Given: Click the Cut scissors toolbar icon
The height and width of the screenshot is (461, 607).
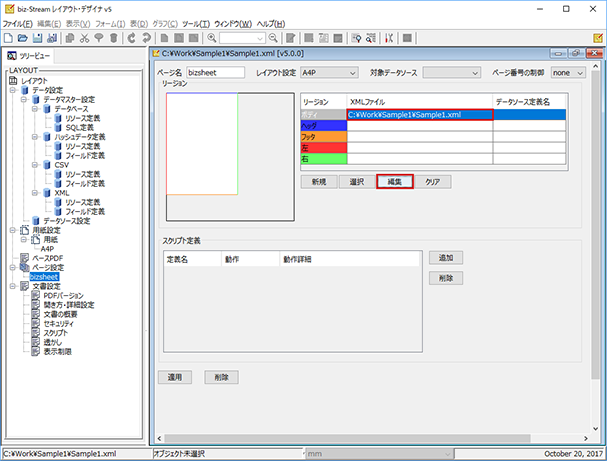Looking at the screenshot, I should (85, 37).
